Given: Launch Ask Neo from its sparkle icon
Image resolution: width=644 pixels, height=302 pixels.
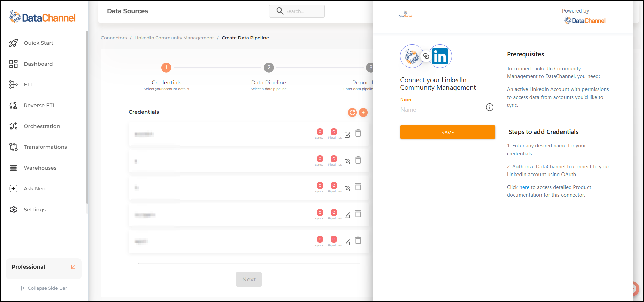Looking at the screenshot, I should 14,189.
